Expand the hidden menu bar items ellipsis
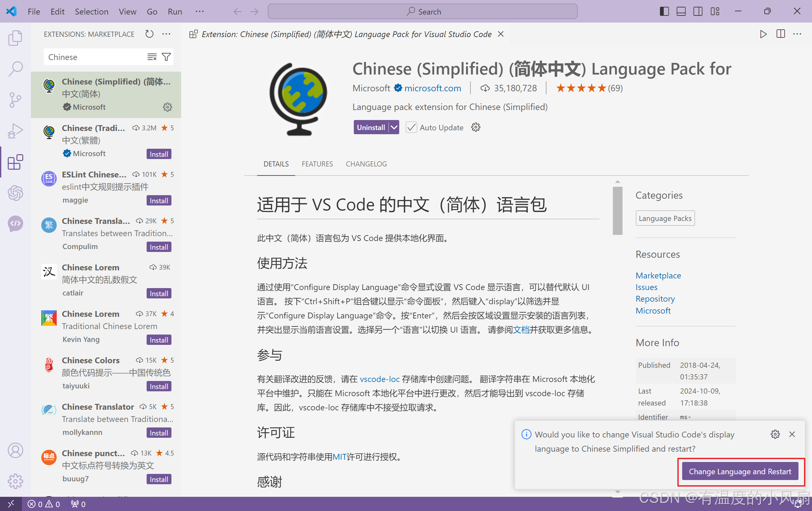Screen dimensions: 812x511 pyautogui.click(x=200, y=12)
